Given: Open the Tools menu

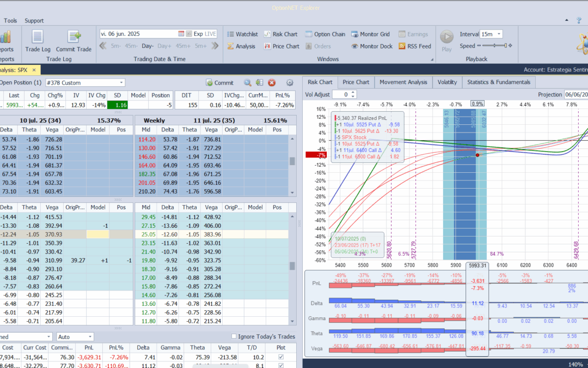Looking at the screenshot, I should [10, 21].
